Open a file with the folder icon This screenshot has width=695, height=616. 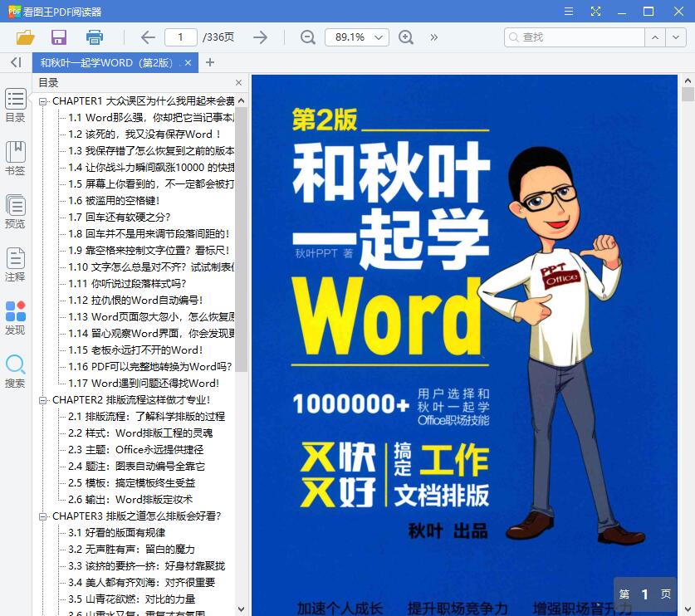(x=25, y=37)
